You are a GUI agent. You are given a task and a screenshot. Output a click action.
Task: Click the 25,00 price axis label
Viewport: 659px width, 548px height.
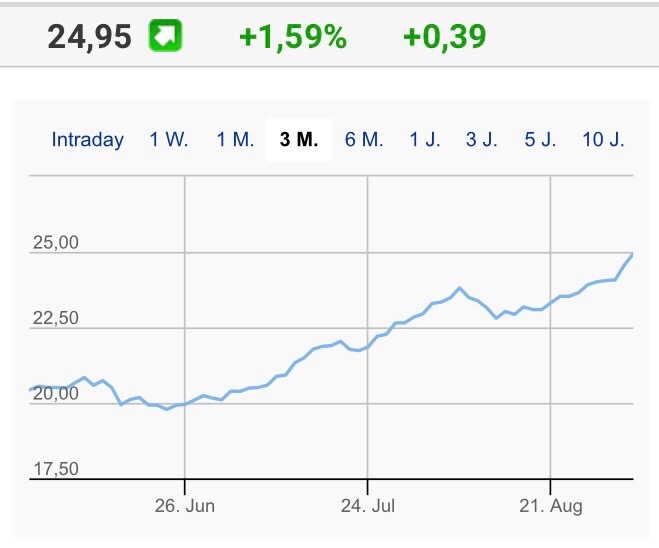click(56, 244)
